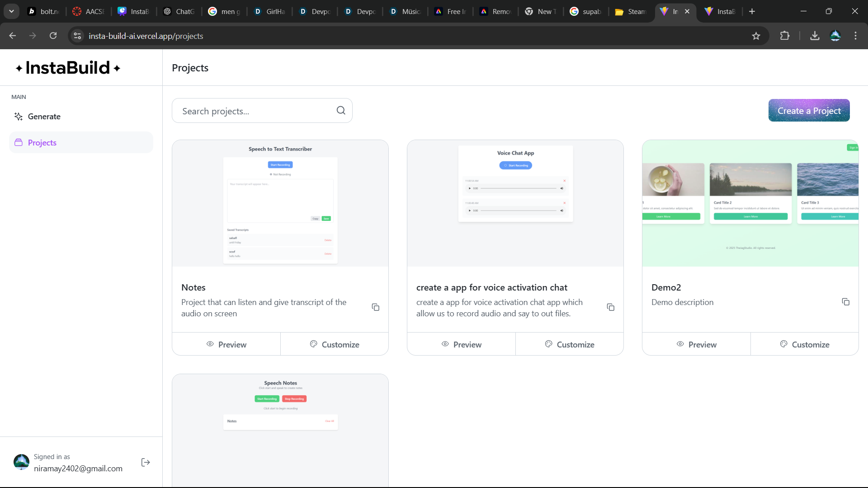Customize the Demo2 project

click(x=805, y=344)
